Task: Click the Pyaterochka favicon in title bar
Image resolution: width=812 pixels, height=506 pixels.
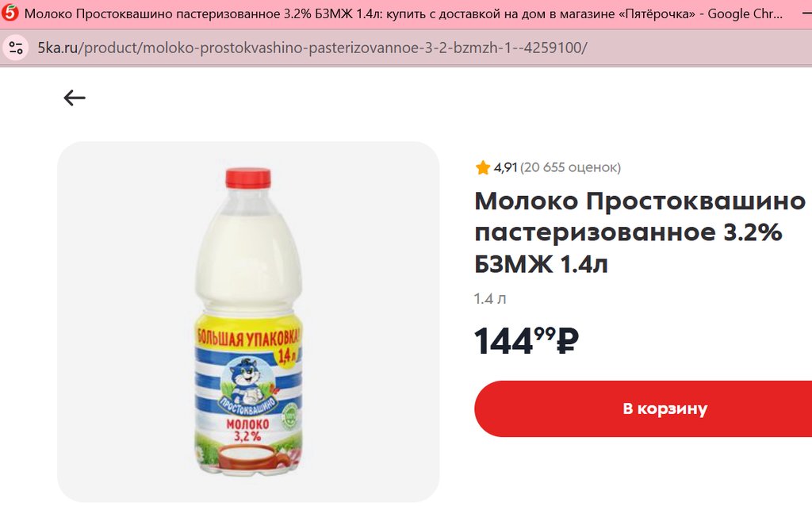Action: tap(10, 13)
